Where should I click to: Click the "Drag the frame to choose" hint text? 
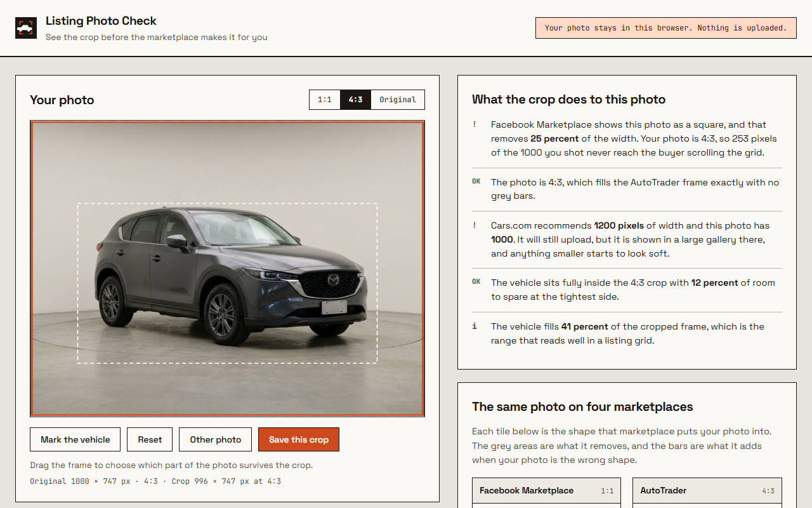pyautogui.click(x=171, y=465)
